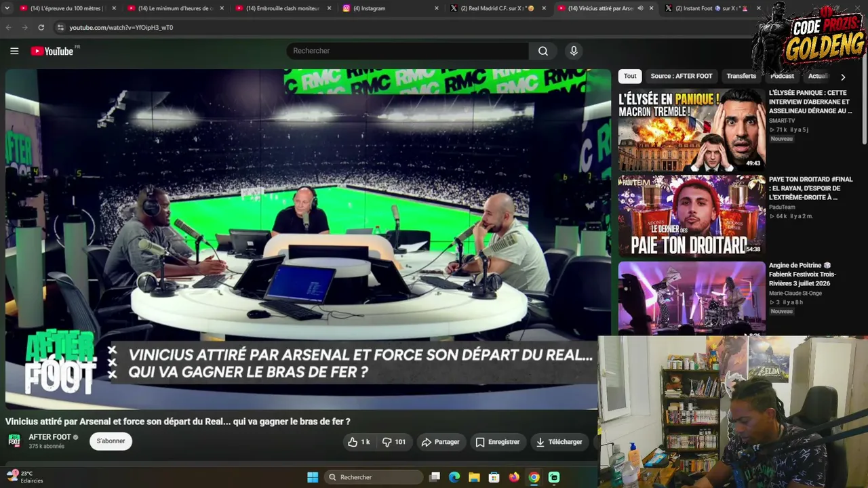Open title Angine de Poitrine Fabienk Festivoix

click(803, 274)
